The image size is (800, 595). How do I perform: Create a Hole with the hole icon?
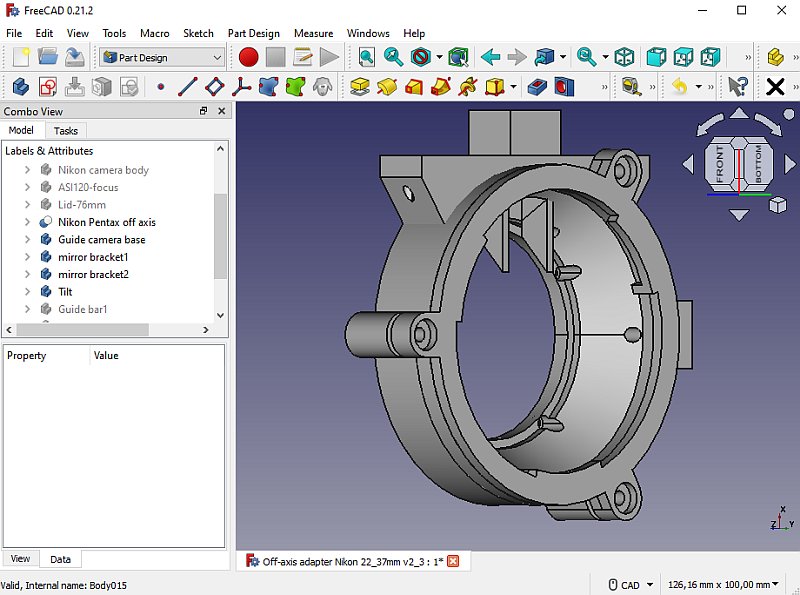click(x=564, y=87)
